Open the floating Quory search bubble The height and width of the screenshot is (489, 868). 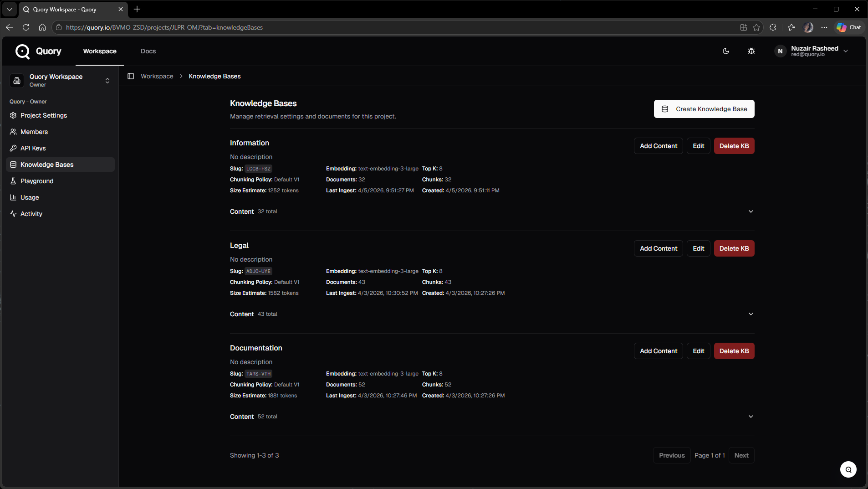click(x=848, y=469)
